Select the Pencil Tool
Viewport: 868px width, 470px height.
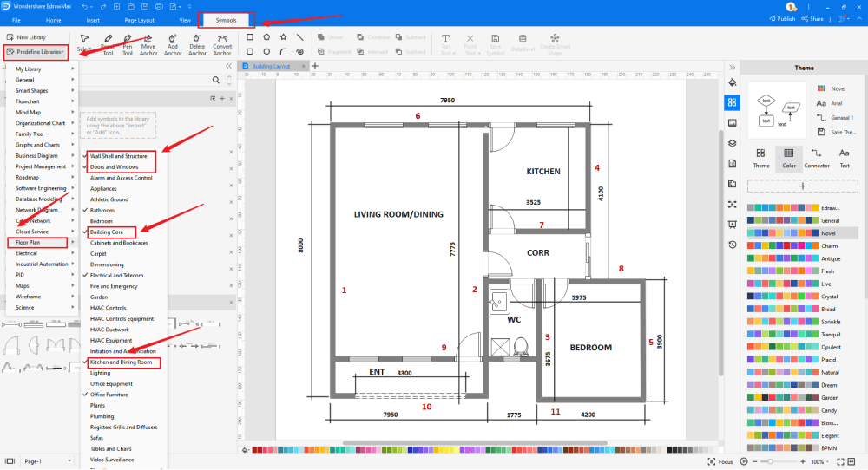coord(108,45)
